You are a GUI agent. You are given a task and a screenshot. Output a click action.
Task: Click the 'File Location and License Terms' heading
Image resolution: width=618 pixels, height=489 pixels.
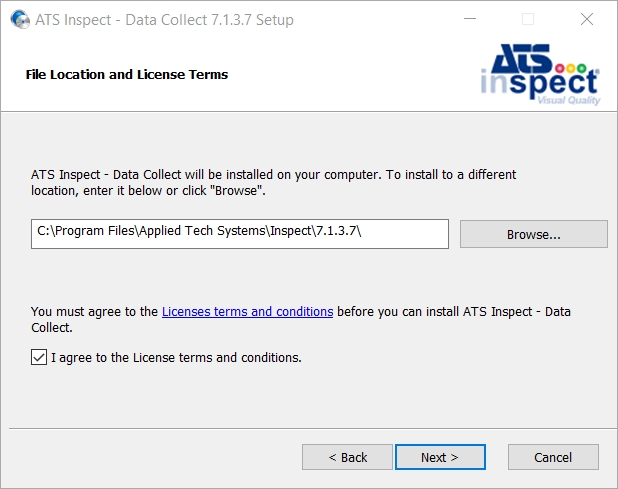(x=127, y=74)
